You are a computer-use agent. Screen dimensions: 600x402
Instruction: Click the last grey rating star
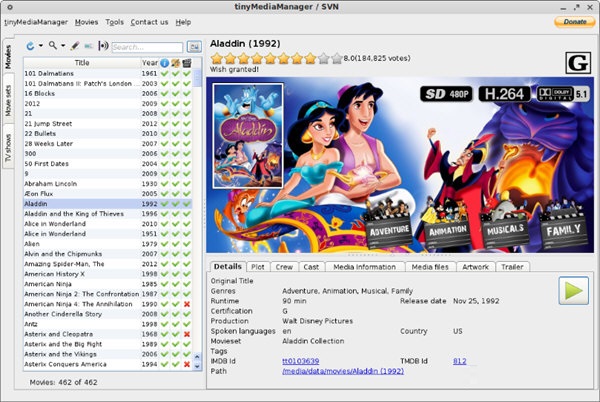coord(337,59)
